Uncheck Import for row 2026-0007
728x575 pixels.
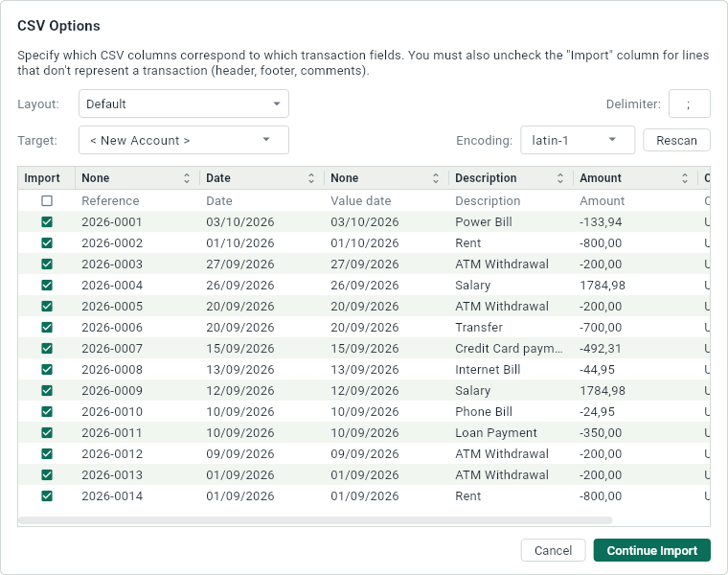pyautogui.click(x=47, y=348)
